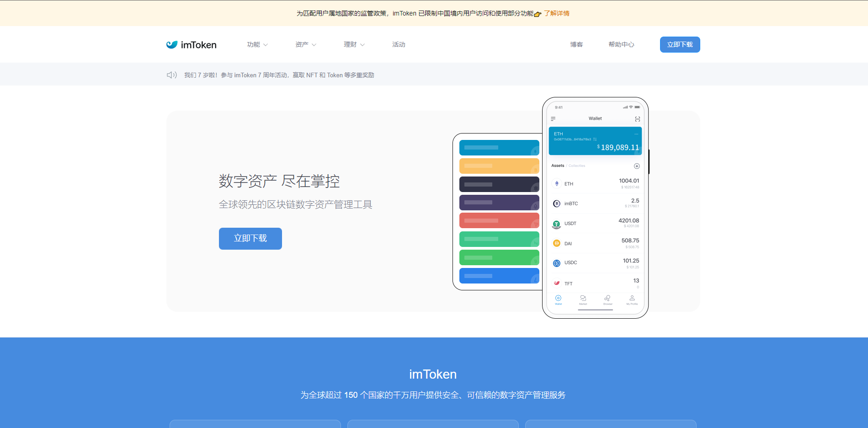Click the ellipsis on ETH wallet card
868x428 pixels.
tap(636, 134)
